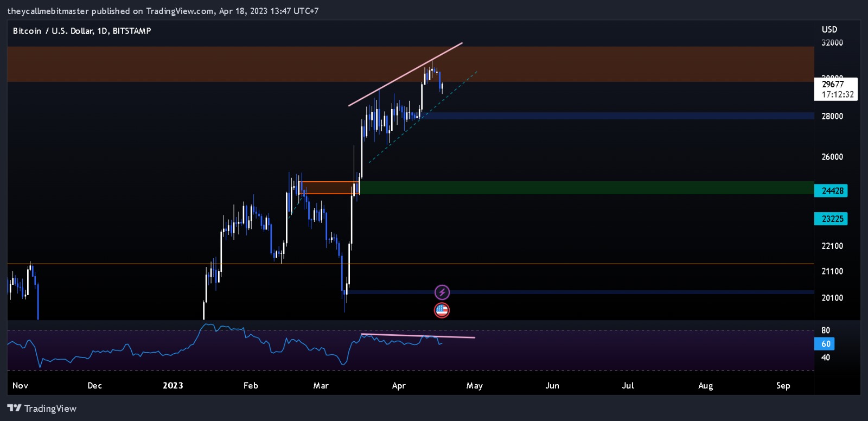The image size is (868, 421).
Task: Select the 21100 price axis label
Action: [832, 271]
